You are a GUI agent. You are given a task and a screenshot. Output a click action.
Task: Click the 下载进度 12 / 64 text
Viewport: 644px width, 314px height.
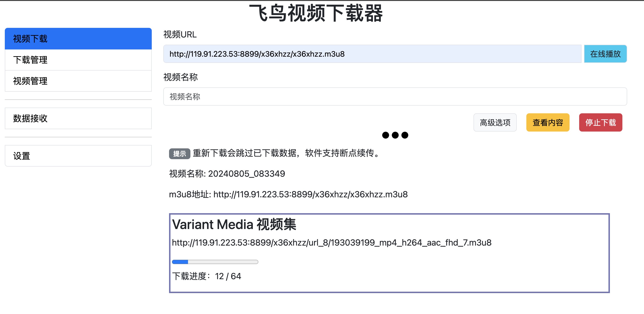(207, 276)
